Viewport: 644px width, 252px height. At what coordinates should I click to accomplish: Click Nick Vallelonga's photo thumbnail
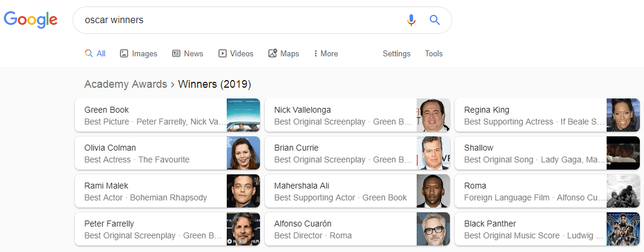433,115
